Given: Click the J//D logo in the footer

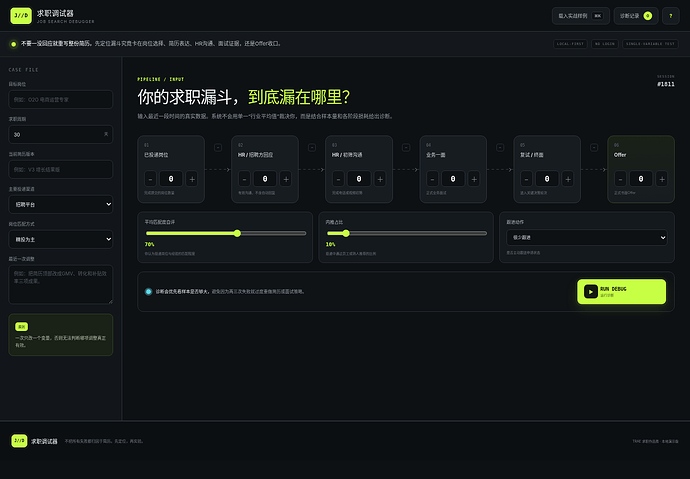Looking at the screenshot, I should (19, 441).
